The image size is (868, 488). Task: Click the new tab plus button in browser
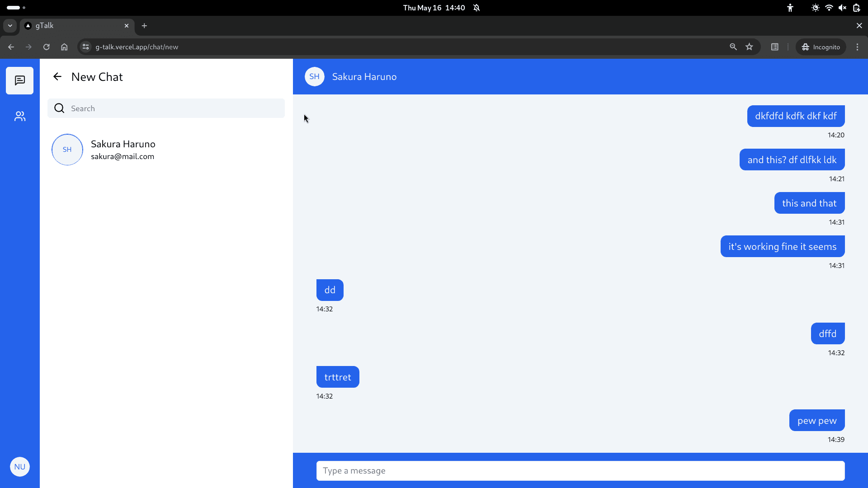coord(144,26)
